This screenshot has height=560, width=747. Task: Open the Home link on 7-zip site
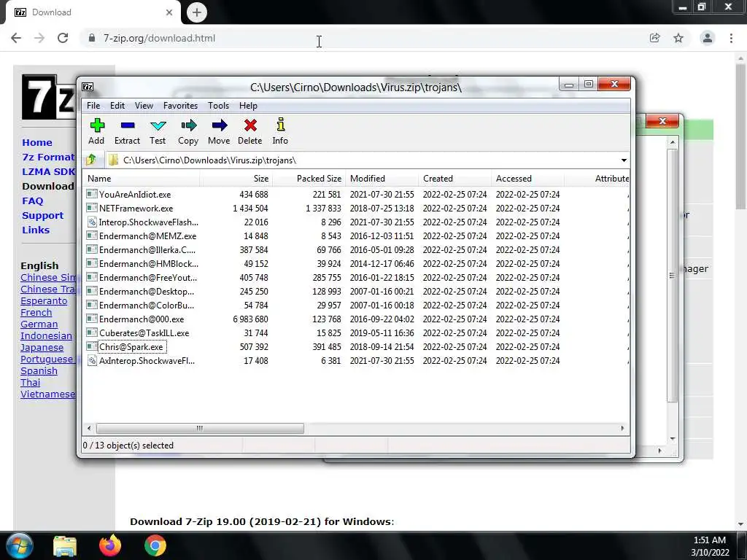point(37,142)
